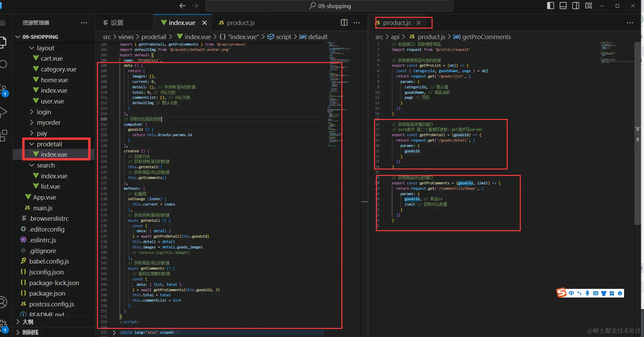
Task: Unfold the collapsed style block at line 155
Action: (114, 332)
